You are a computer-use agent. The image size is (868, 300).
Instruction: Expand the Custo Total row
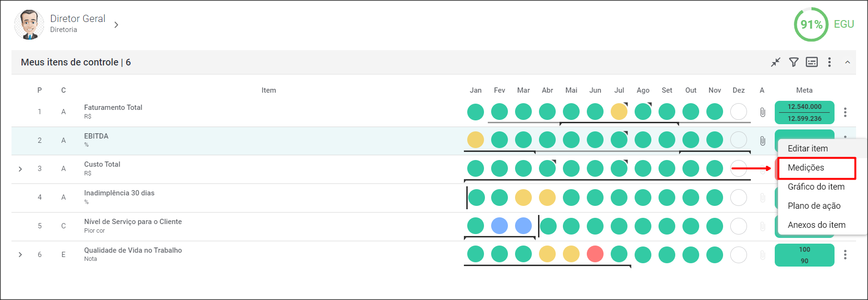pos(20,169)
